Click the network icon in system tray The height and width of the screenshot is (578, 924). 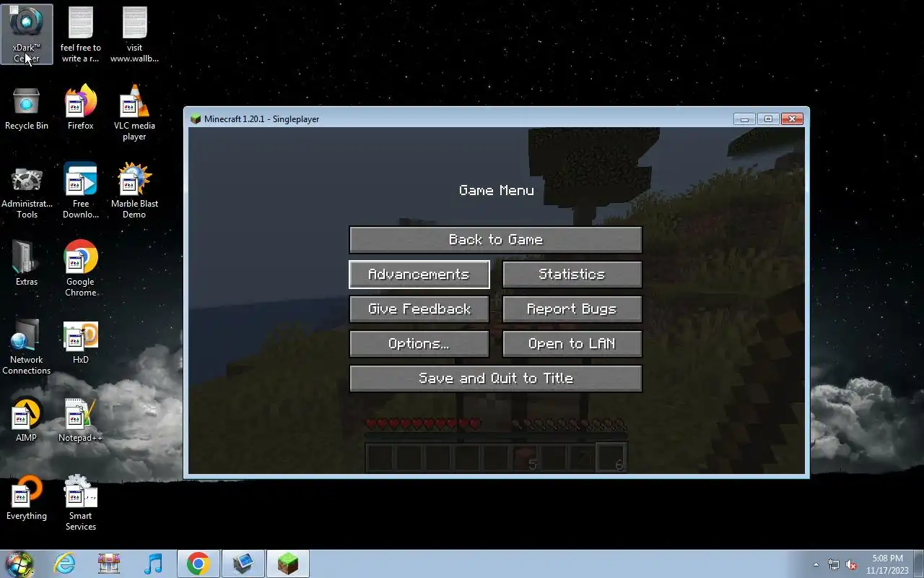pyautogui.click(x=834, y=564)
